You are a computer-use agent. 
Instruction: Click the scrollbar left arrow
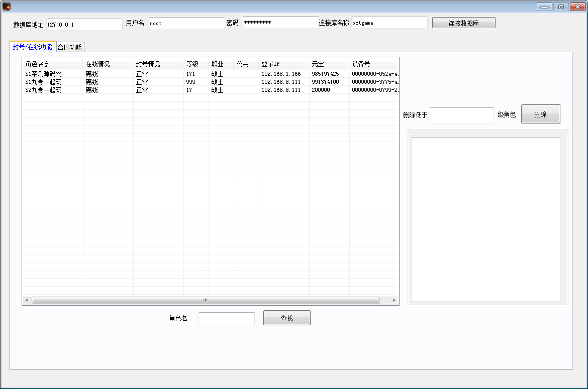(27, 300)
